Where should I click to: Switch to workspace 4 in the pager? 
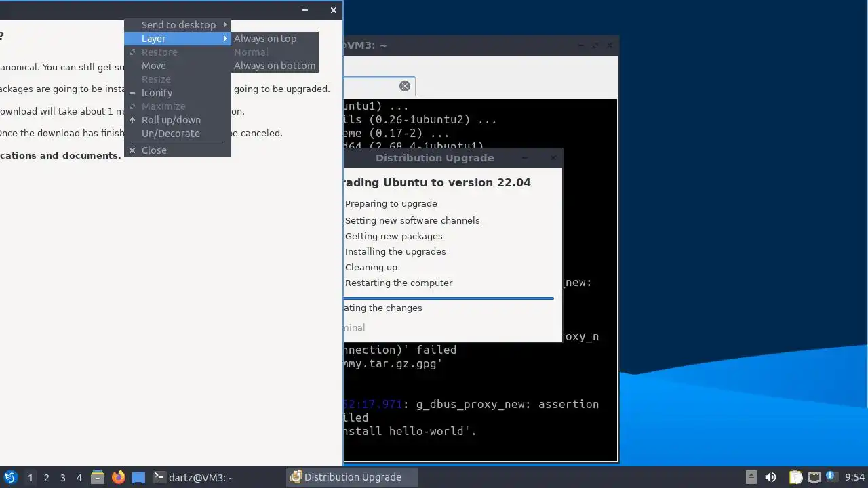[79, 478]
